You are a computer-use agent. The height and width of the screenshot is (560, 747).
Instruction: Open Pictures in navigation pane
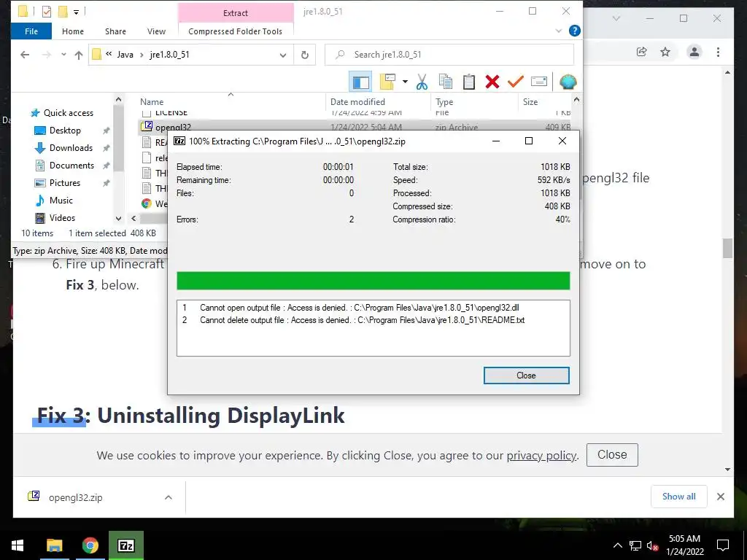pyautogui.click(x=65, y=183)
